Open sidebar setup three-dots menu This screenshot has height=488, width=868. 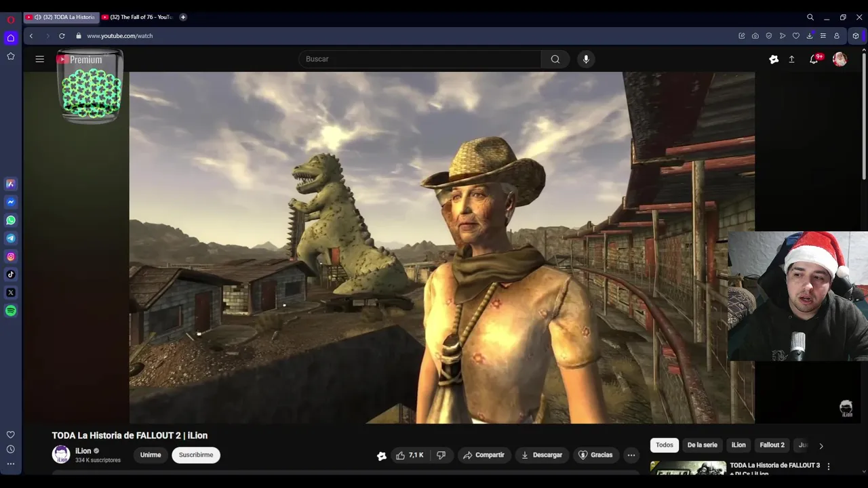(11, 464)
